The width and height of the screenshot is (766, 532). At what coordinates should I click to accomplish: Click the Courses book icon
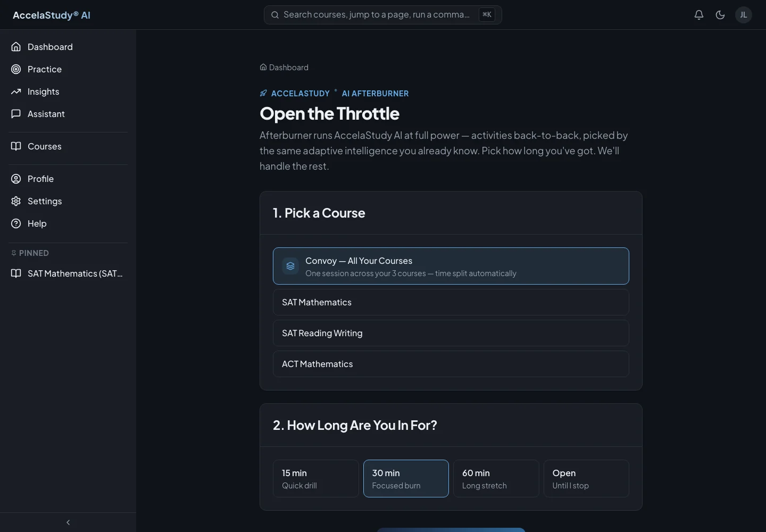pos(16,146)
